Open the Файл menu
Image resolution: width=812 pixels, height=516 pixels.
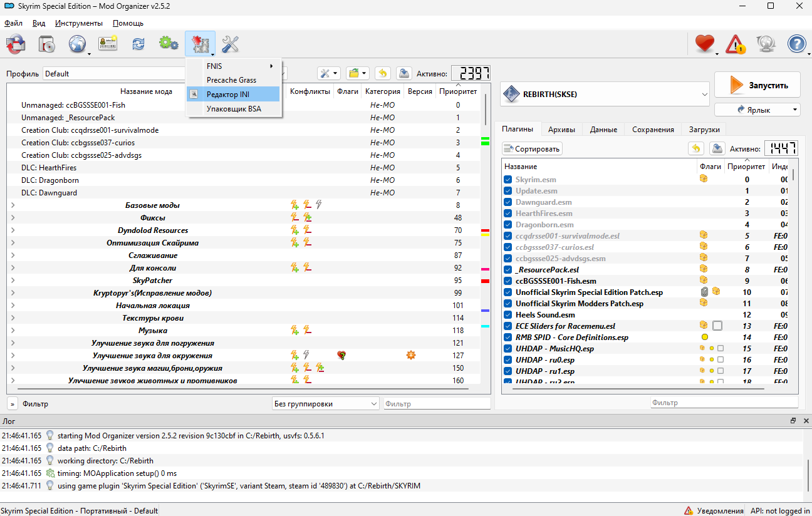click(x=13, y=23)
